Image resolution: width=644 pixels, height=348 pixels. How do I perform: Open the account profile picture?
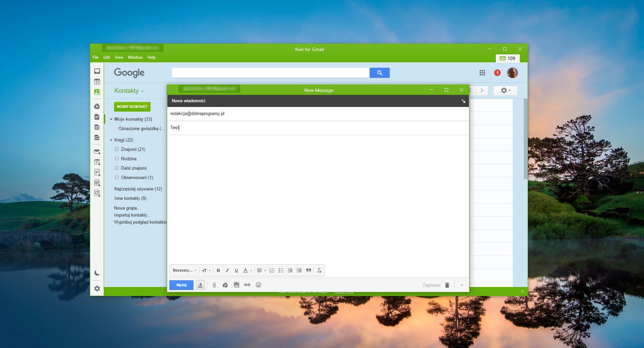coord(512,73)
